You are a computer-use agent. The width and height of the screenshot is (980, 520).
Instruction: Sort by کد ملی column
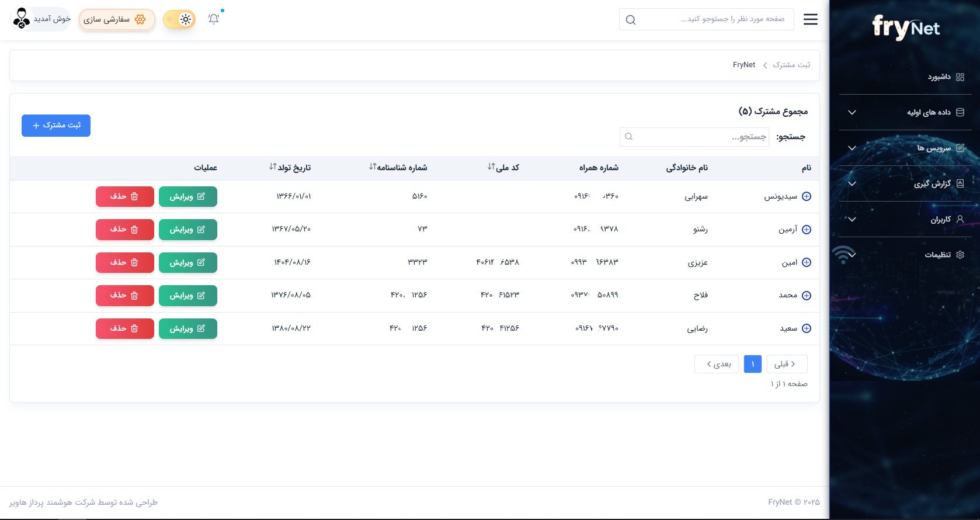503,168
